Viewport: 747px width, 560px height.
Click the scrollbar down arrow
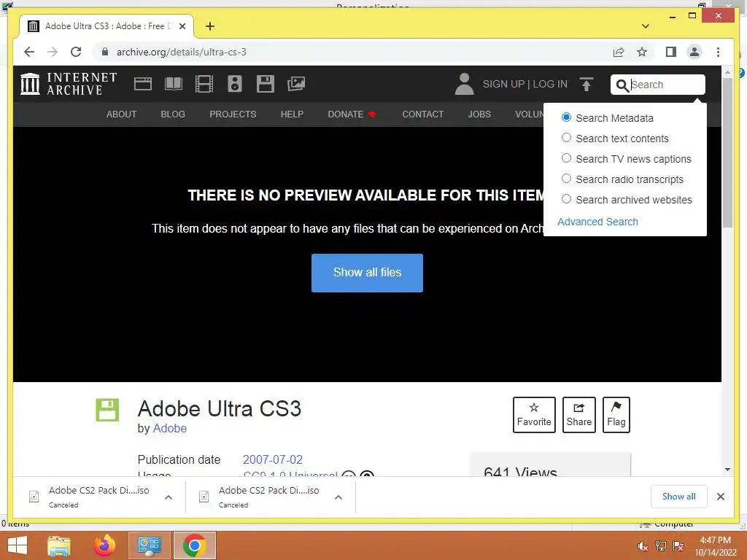[727, 470]
